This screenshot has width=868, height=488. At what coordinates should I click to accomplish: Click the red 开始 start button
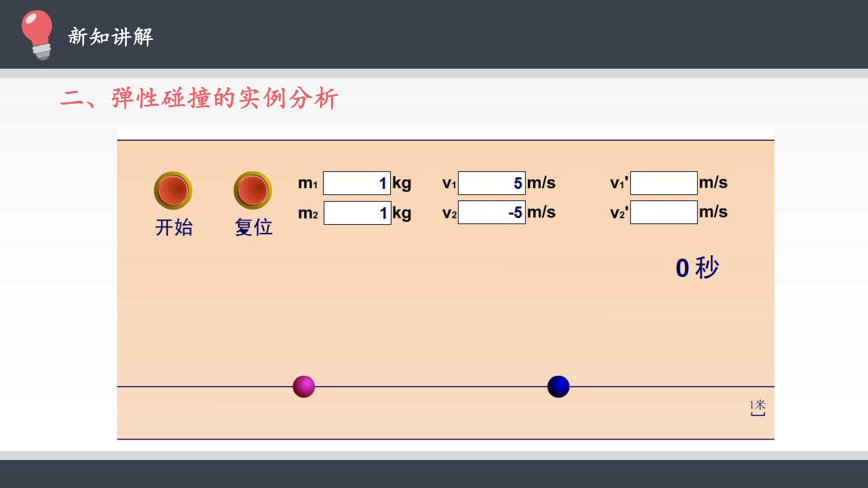click(x=173, y=191)
